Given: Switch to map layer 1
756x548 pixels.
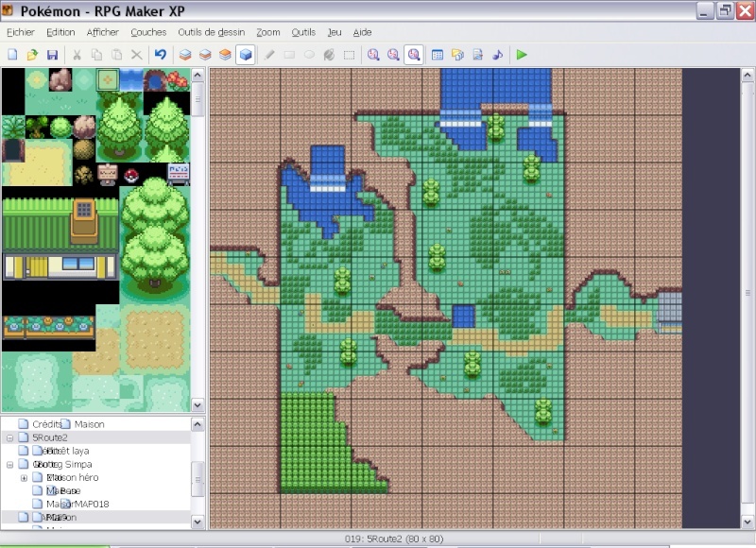Looking at the screenshot, I should 185,55.
